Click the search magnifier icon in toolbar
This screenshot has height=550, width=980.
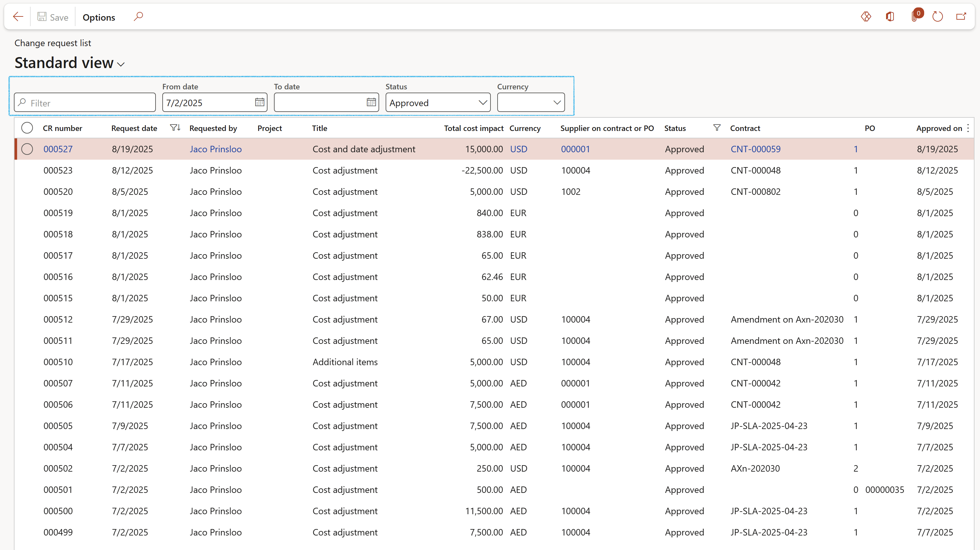pyautogui.click(x=138, y=16)
